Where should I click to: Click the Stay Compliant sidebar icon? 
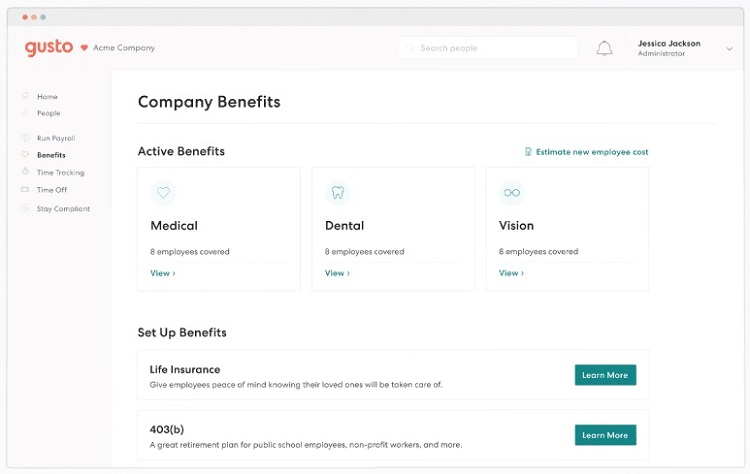click(x=25, y=208)
